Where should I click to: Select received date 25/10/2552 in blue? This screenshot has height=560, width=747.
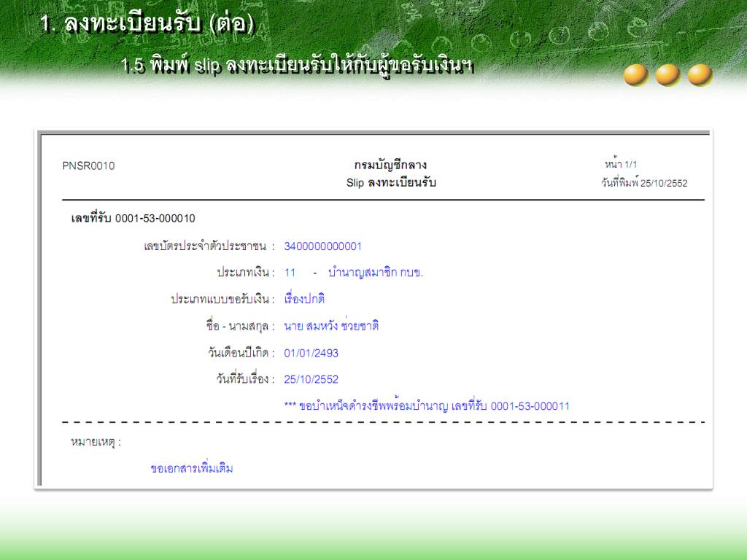pyautogui.click(x=311, y=379)
